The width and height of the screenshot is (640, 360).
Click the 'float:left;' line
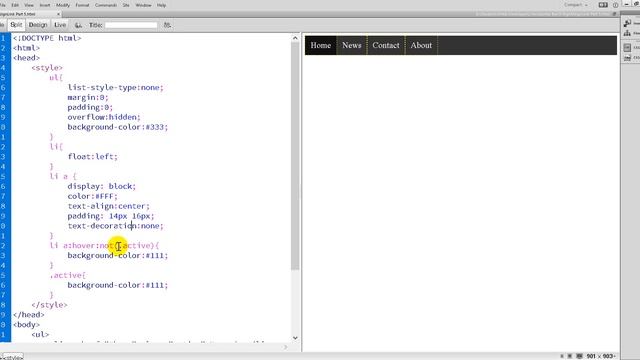pyautogui.click(x=93, y=157)
